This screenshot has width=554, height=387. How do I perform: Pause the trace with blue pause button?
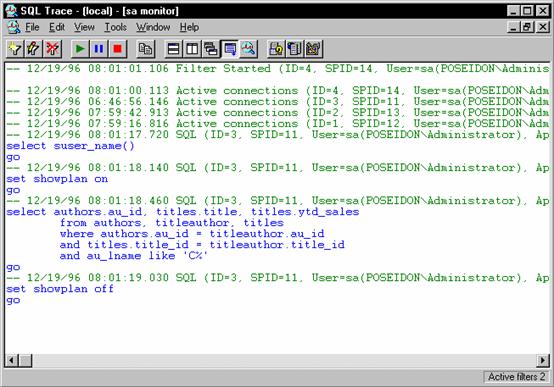[99, 49]
